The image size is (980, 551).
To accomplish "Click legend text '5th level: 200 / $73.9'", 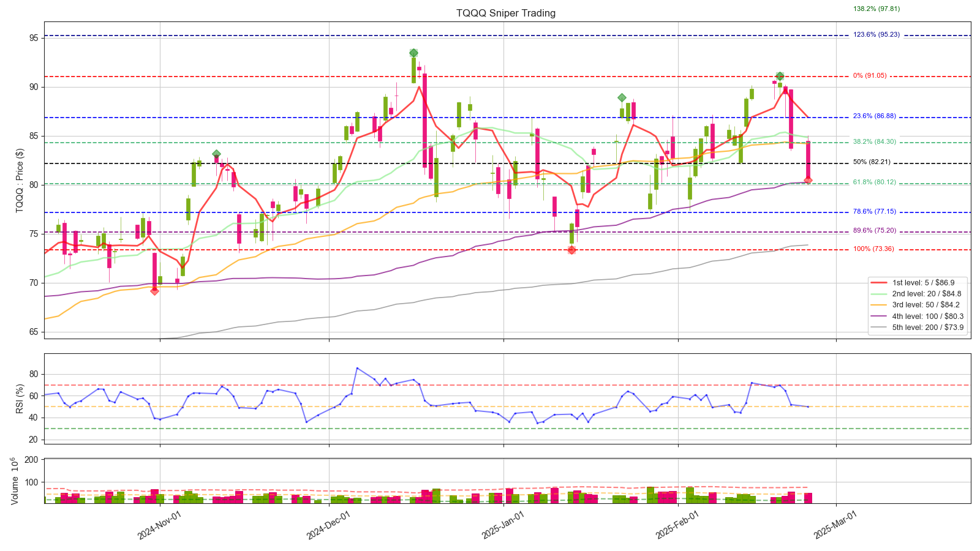I will (x=928, y=328).
